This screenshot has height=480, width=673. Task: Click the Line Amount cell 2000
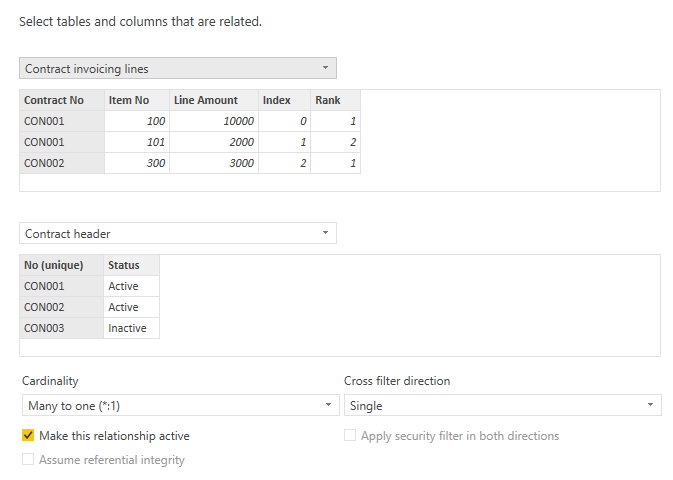coord(214,142)
